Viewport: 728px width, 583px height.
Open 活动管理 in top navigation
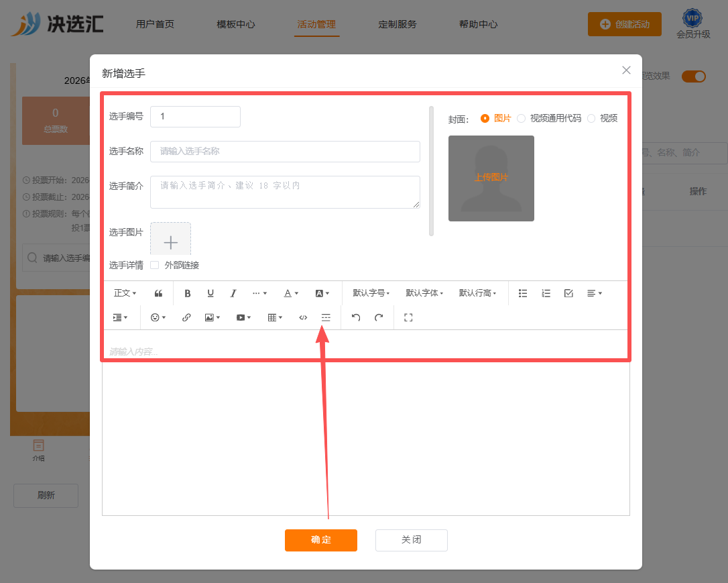316,24
